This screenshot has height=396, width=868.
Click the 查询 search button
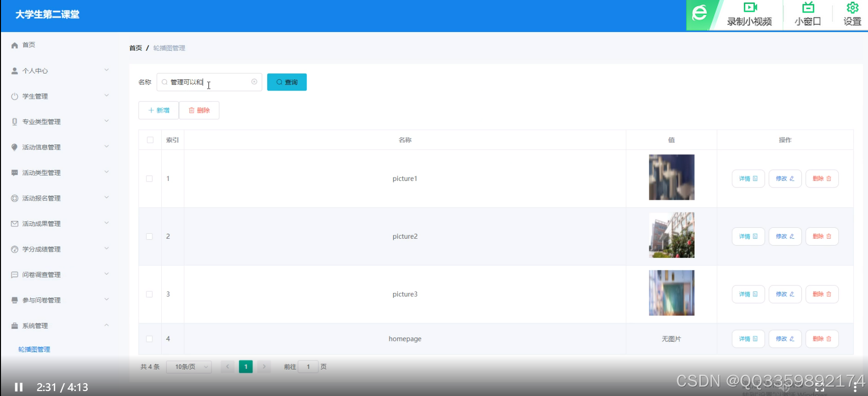click(287, 82)
